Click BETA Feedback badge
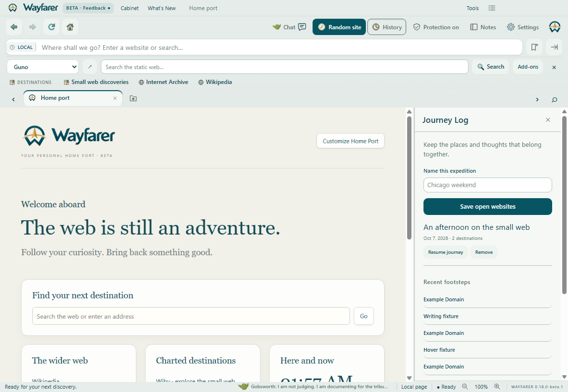This screenshot has height=392, width=568. tap(88, 8)
